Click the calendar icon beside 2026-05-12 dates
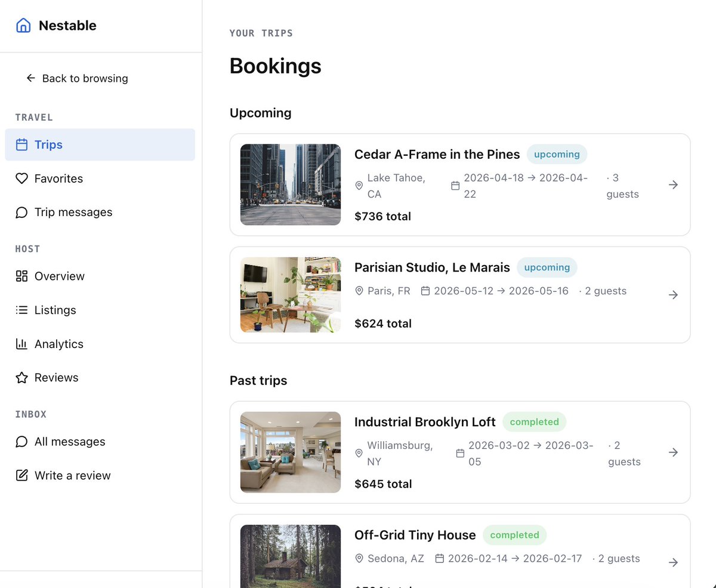This screenshot has height=588, width=716. click(425, 291)
